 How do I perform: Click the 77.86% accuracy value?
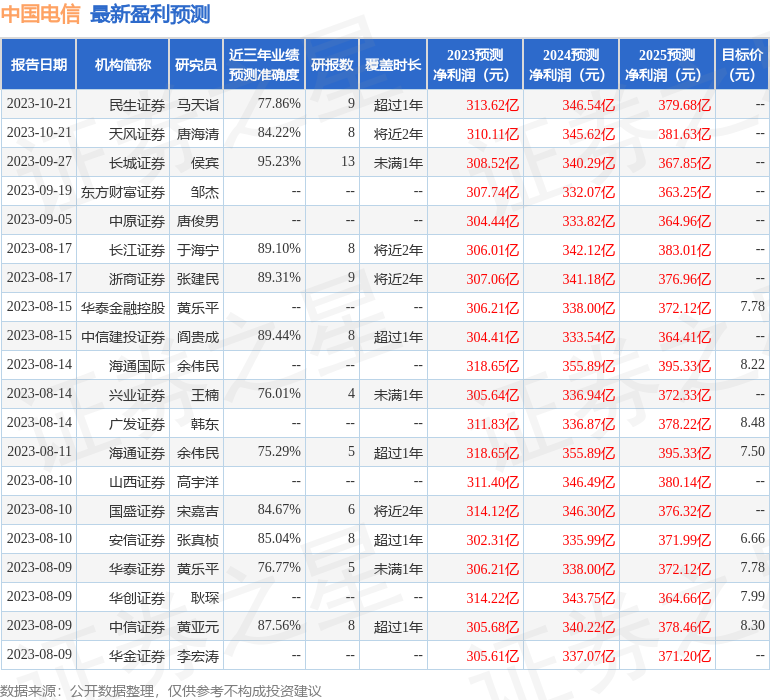click(x=279, y=103)
